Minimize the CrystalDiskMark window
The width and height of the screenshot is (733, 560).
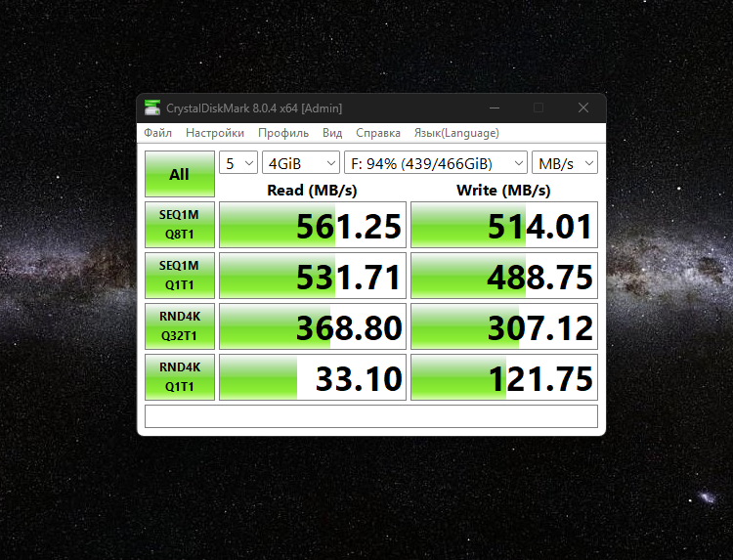(495, 108)
